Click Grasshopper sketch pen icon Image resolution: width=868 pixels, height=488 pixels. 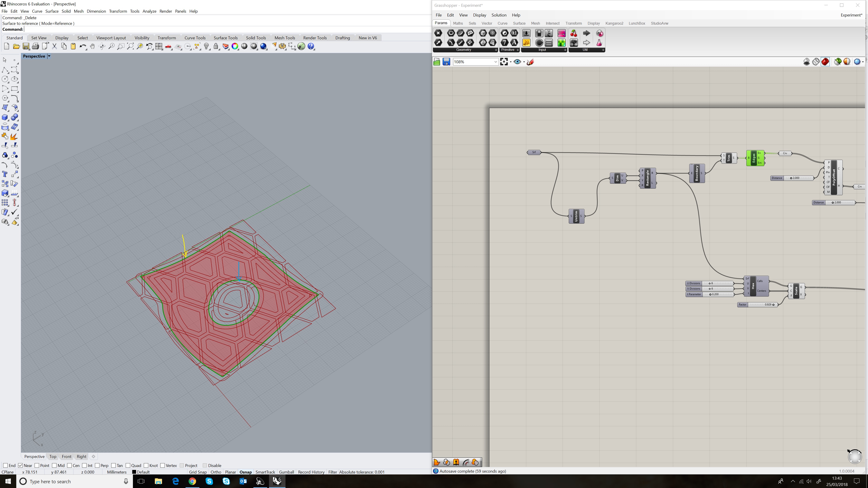(530, 62)
